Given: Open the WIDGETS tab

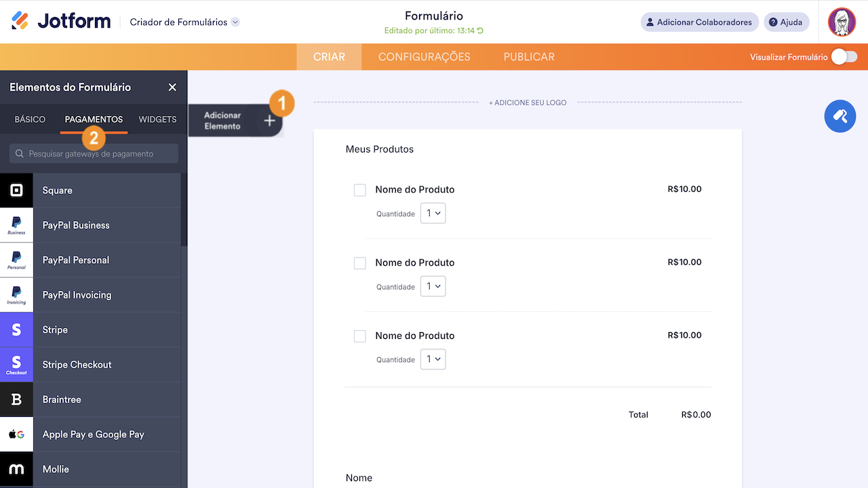Looking at the screenshot, I should [x=157, y=119].
